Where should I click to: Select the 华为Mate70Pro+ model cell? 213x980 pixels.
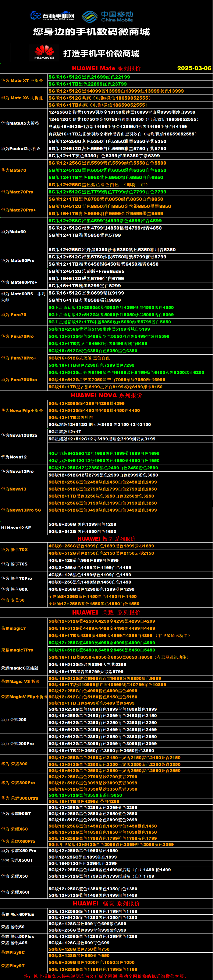tap(24, 210)
